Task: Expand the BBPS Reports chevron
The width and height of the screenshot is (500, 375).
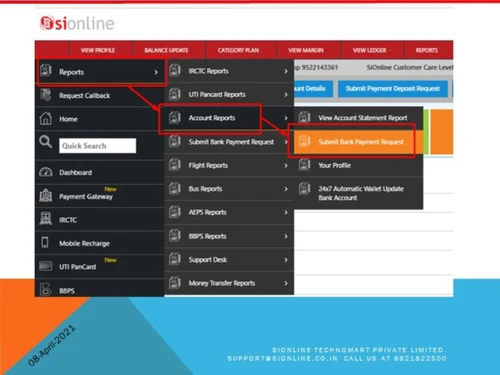Action: [x=286, y=236]
